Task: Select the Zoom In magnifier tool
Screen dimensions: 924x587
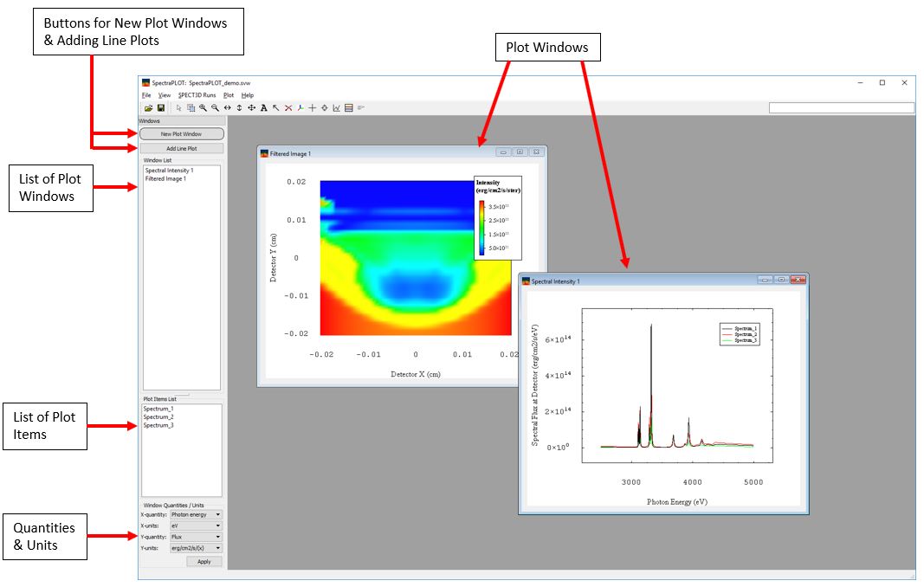Action: pos(203,108)
